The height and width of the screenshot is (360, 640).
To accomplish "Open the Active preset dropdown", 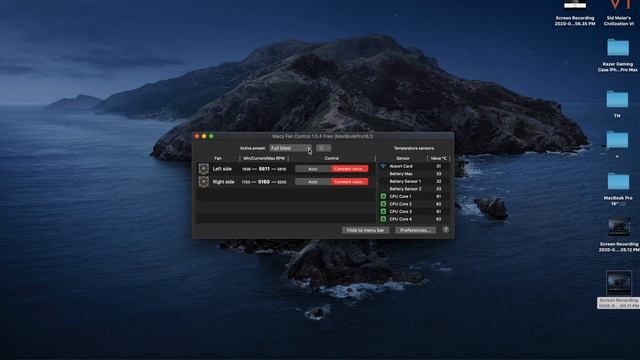I will (291, 148).
